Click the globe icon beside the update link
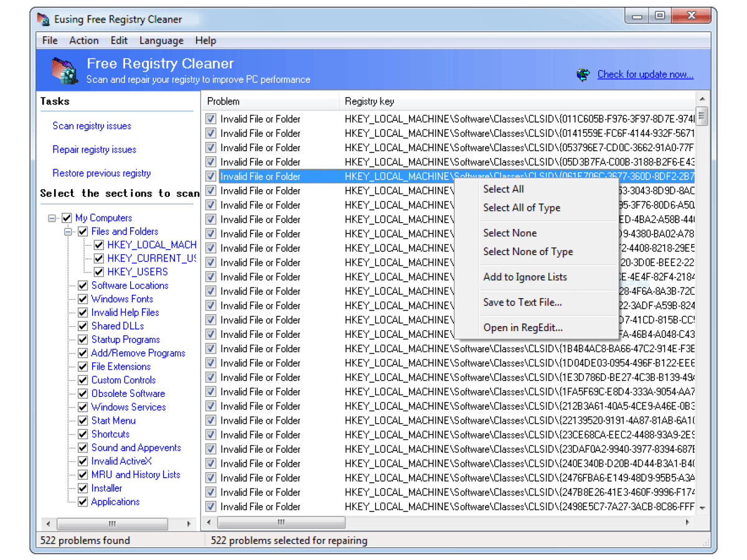The height and width of the screenshot is (560, 747). [583, 75]
